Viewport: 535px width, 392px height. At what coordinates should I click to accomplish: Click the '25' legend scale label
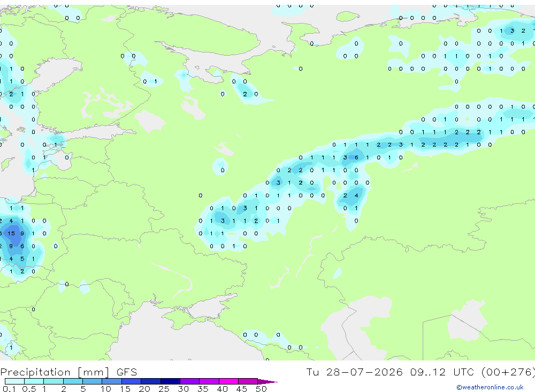click(x=164, y=389)
